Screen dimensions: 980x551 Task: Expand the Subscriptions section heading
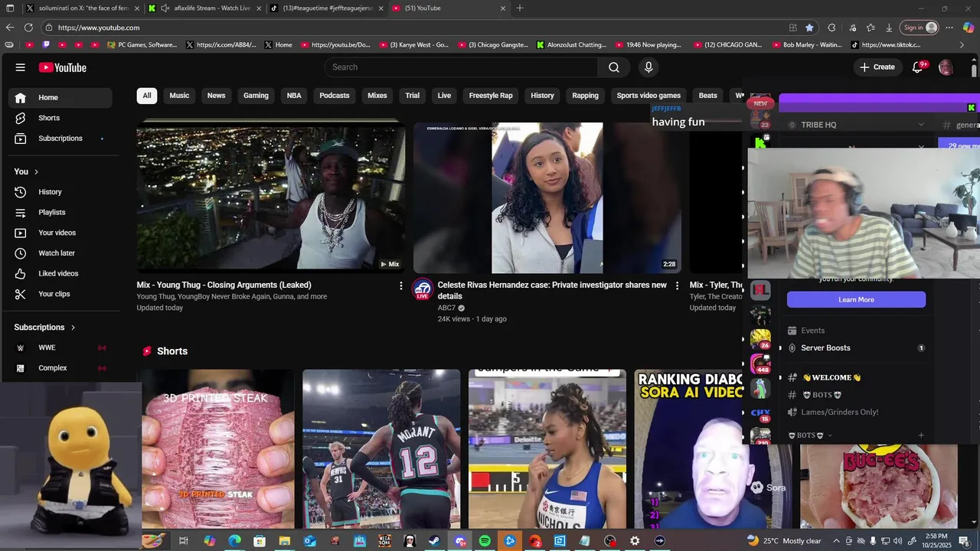tap(44, 328)
